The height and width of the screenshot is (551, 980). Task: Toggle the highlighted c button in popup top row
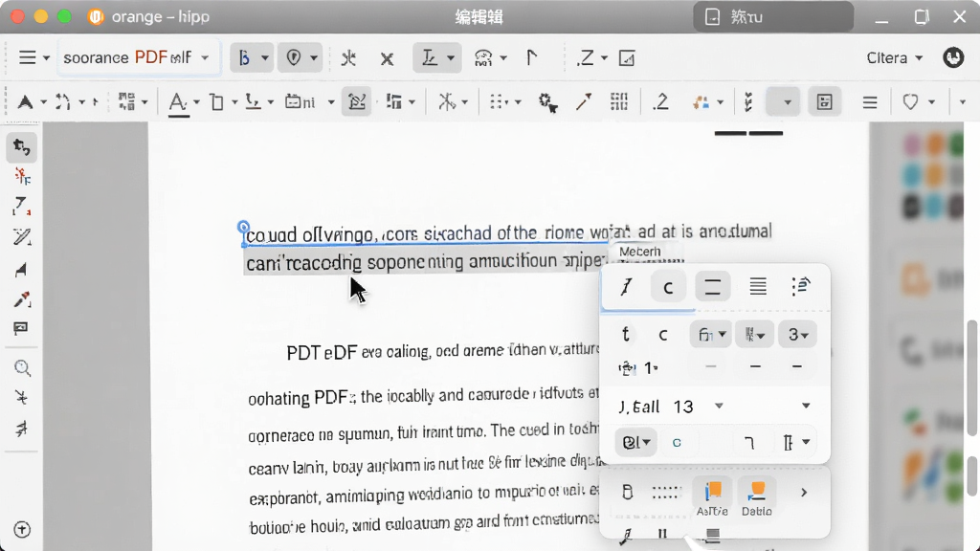click(668, 287)
